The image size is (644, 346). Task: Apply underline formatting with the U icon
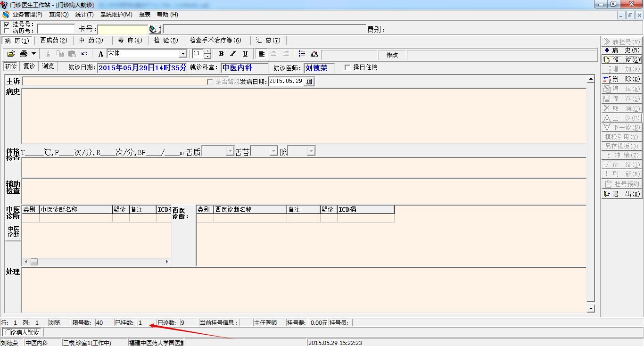245,54
